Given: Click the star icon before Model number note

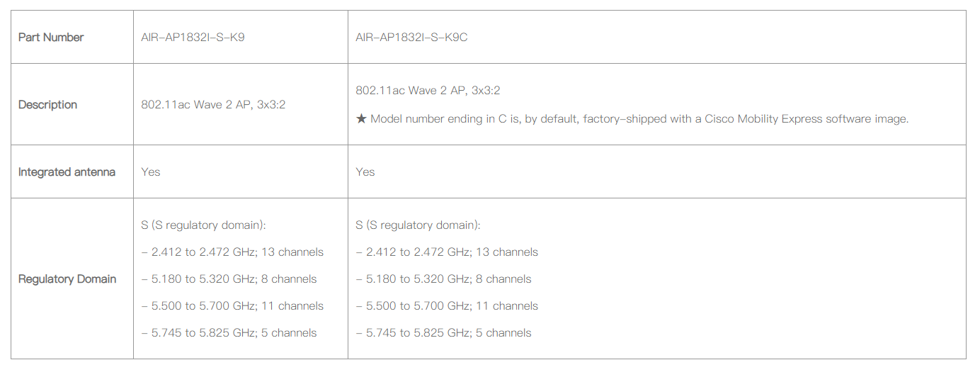Looking at the screenshot, I should click(x=361, y=119).
